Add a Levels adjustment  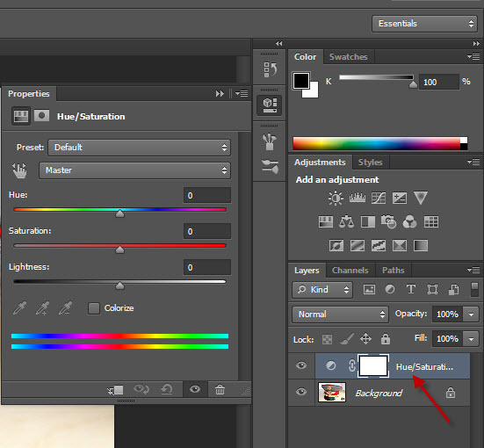pyautogui.click(x=358, y=198)
